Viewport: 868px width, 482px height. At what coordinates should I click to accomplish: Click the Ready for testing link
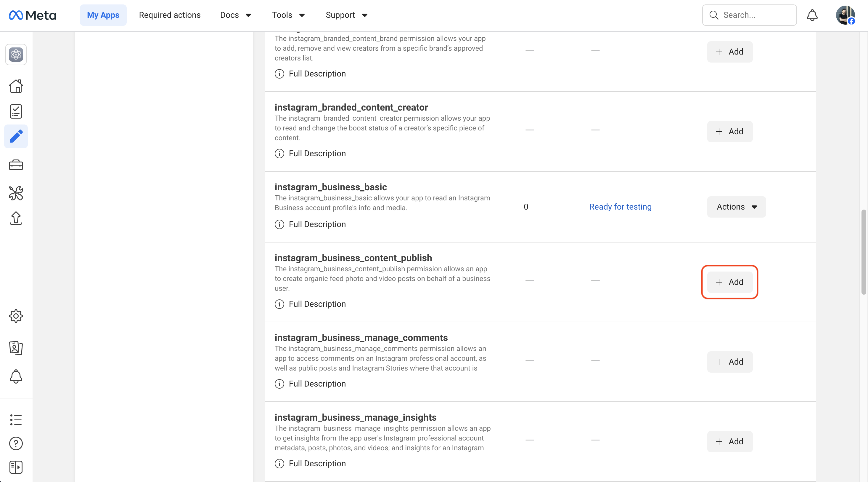pos(620,207)
